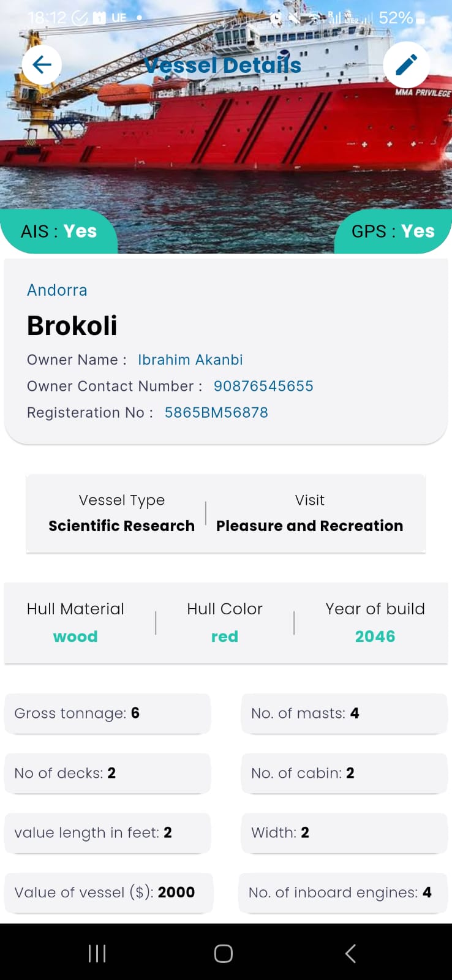Select registration number 5865BM56878
The width and height of the screenshot is (452, 980).
click(216, 412)
